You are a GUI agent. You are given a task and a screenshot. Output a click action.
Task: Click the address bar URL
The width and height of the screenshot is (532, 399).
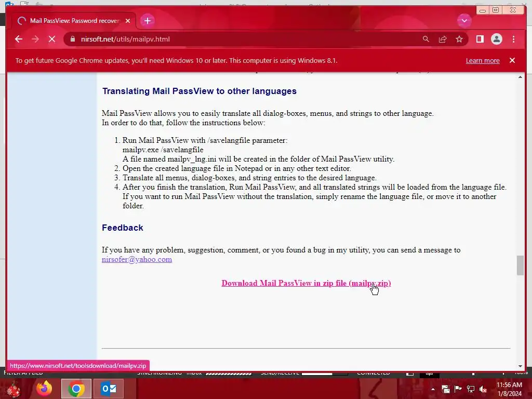[125, 39]
